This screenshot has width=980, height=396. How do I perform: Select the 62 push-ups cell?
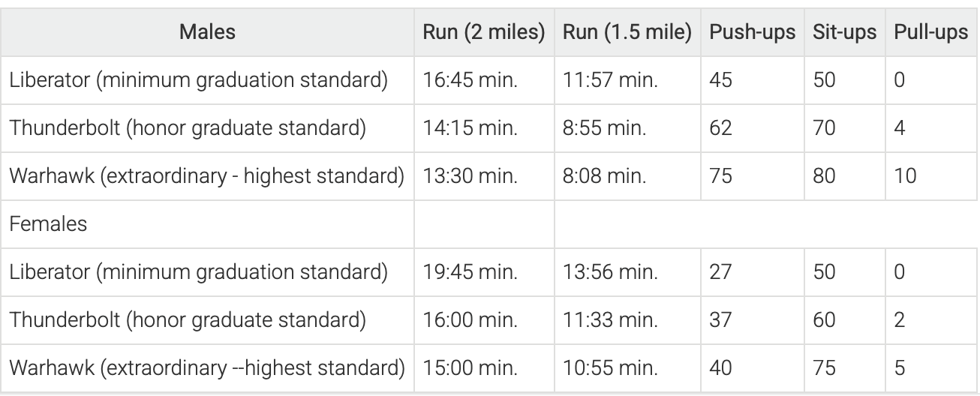[x=720, y=127]
